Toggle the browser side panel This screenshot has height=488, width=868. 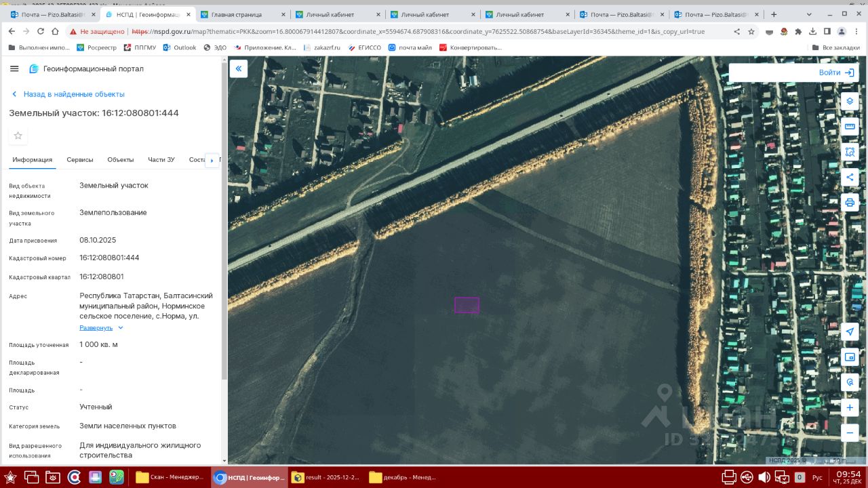(827, 31)
